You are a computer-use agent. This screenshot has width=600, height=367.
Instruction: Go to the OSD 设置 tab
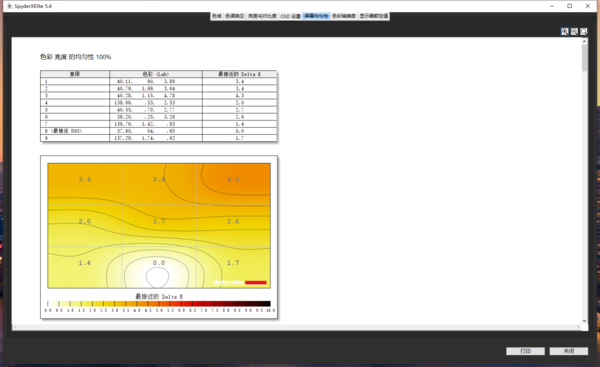point(290,16)
